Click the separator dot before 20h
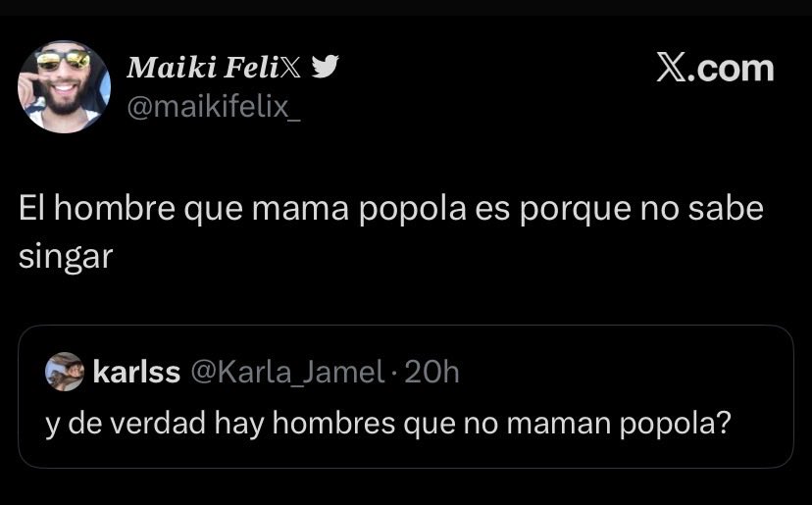The image size is (812, 505). pos(394,373)
